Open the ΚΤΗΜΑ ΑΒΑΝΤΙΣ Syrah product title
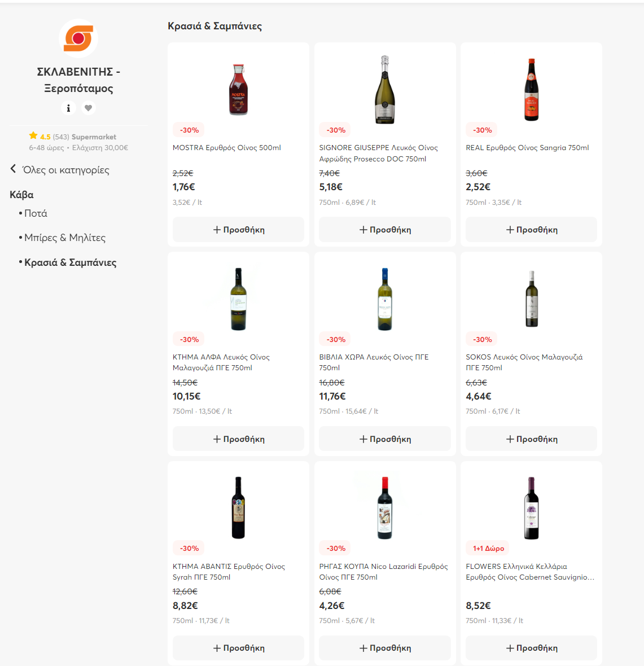Viewport: 644px width, 666px height. click(229, 572)
